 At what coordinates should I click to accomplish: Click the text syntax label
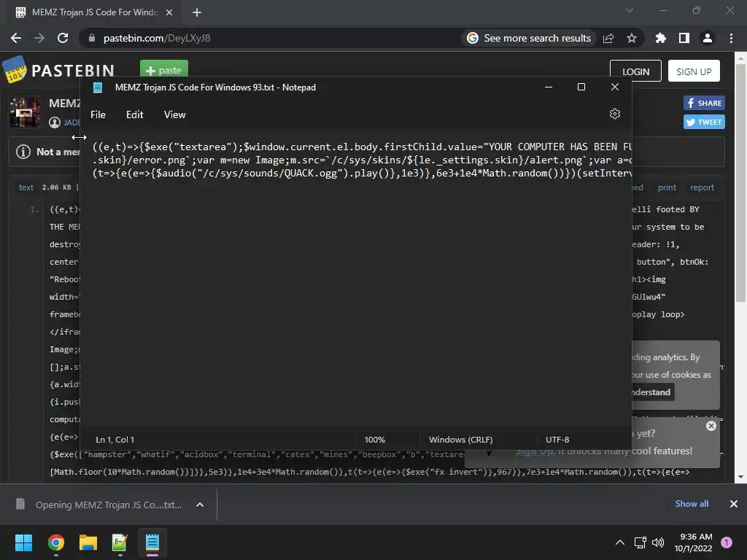(26, 187)
